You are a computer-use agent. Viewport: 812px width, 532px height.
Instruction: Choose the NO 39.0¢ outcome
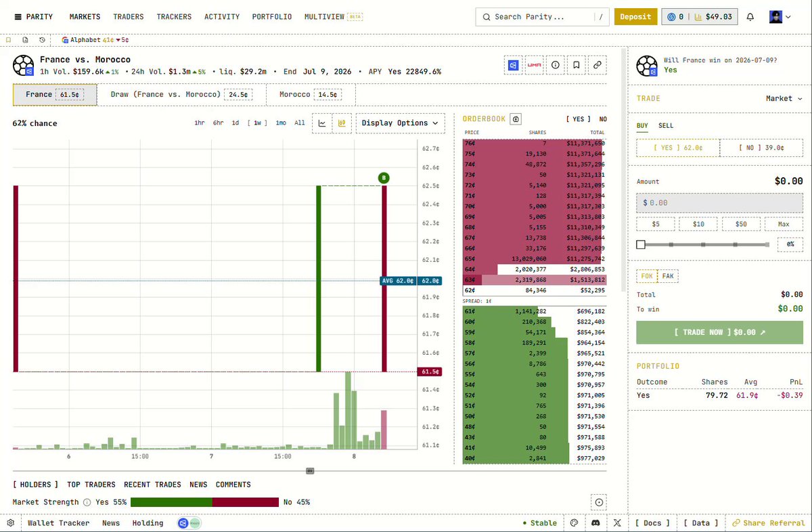click(761, 148)
